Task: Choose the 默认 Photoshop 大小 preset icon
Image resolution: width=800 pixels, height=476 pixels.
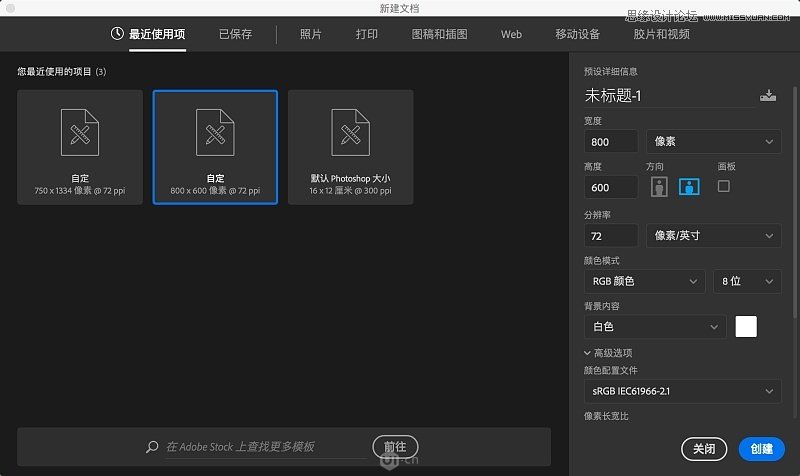Action: (350, 132)
